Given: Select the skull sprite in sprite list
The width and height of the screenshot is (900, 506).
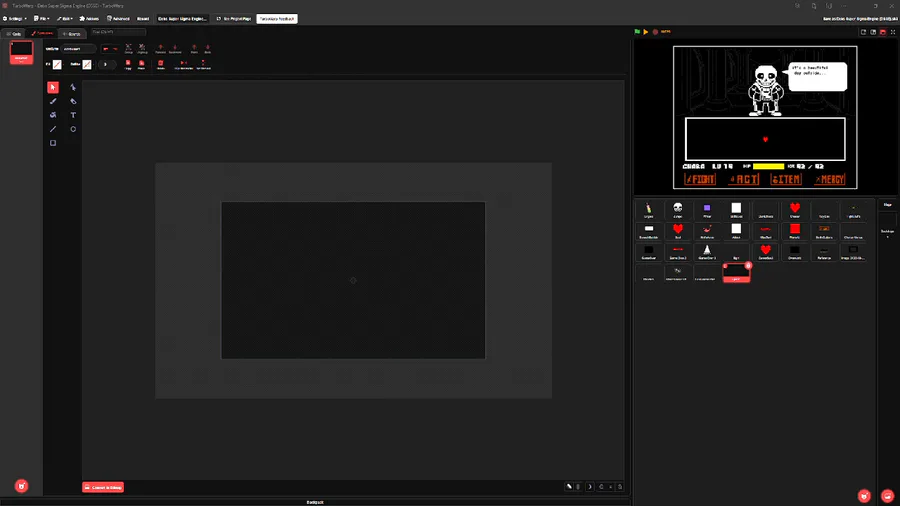Looking at the screenshot, I should point(678,210).
